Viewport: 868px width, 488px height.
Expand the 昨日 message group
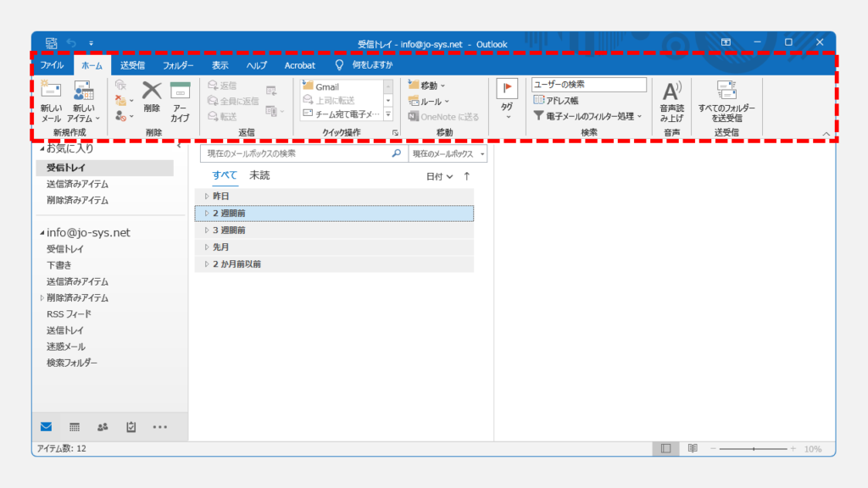206,196
